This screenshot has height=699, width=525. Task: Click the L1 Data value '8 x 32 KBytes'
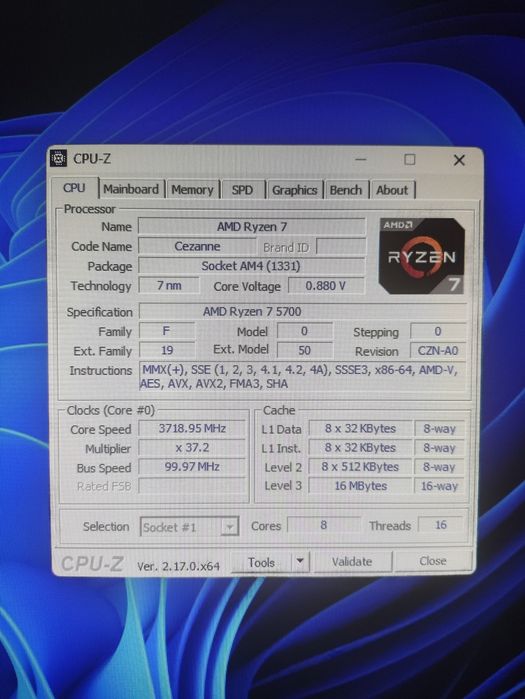click(360, 428)
